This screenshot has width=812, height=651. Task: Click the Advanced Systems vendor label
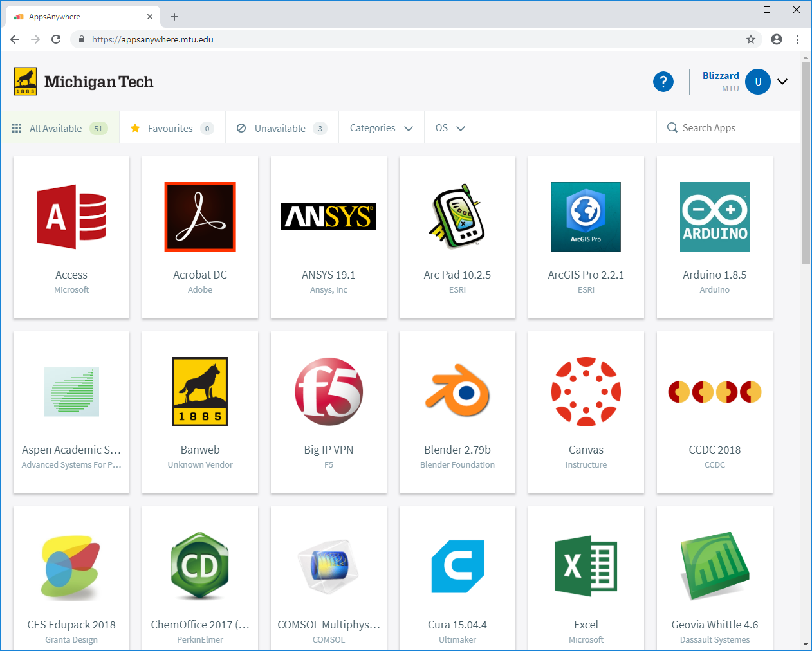[71, 464]
